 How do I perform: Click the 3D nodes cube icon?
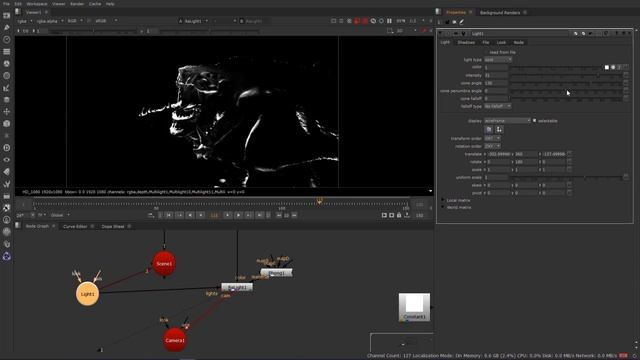[x=7, y=124]
